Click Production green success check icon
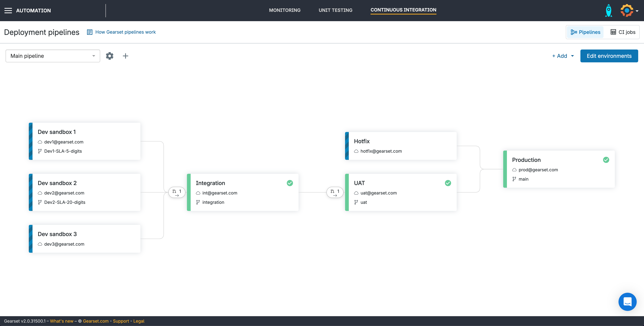The height and width of the screenshot is (326, 644). pyautogui.click(x=606, y=160)
